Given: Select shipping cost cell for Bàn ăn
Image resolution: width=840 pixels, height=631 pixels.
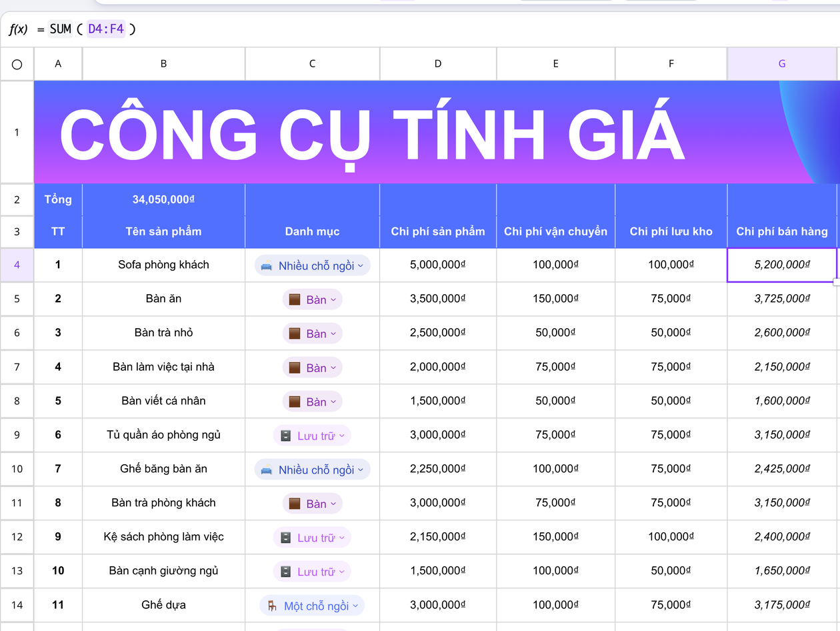Looking at the screenshot, I should (x=556, y=299).
